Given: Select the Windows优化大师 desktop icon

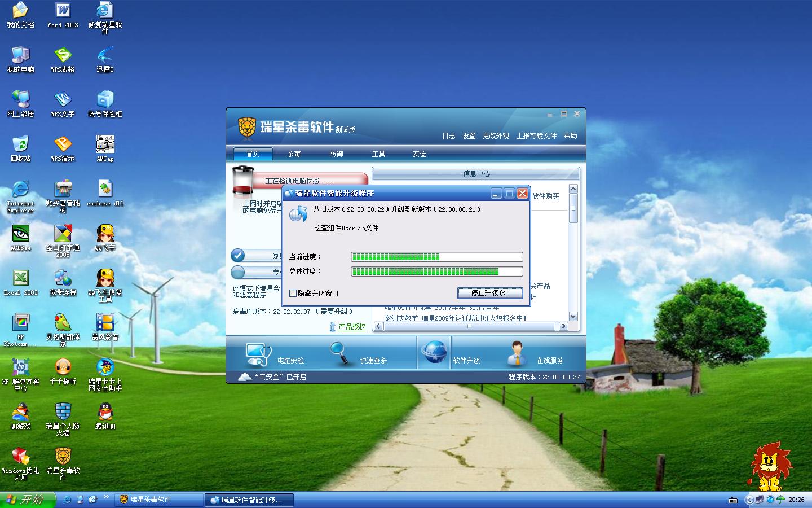Looking at the screenshot, I should 20,464.
